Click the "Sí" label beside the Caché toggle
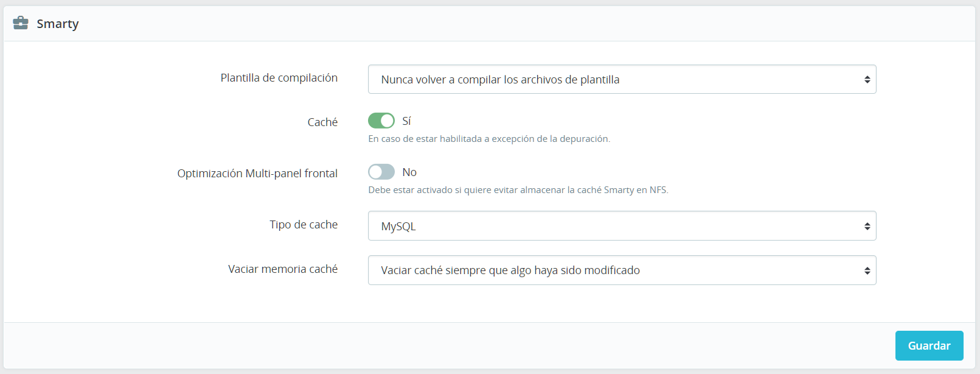980x374 pixels. point(407,121)
